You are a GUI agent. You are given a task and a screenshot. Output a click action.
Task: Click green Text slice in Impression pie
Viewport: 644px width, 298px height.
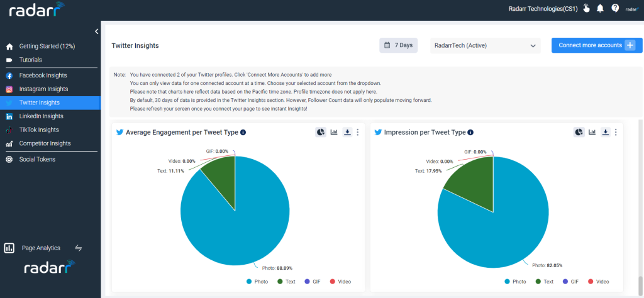pos(474,185)
